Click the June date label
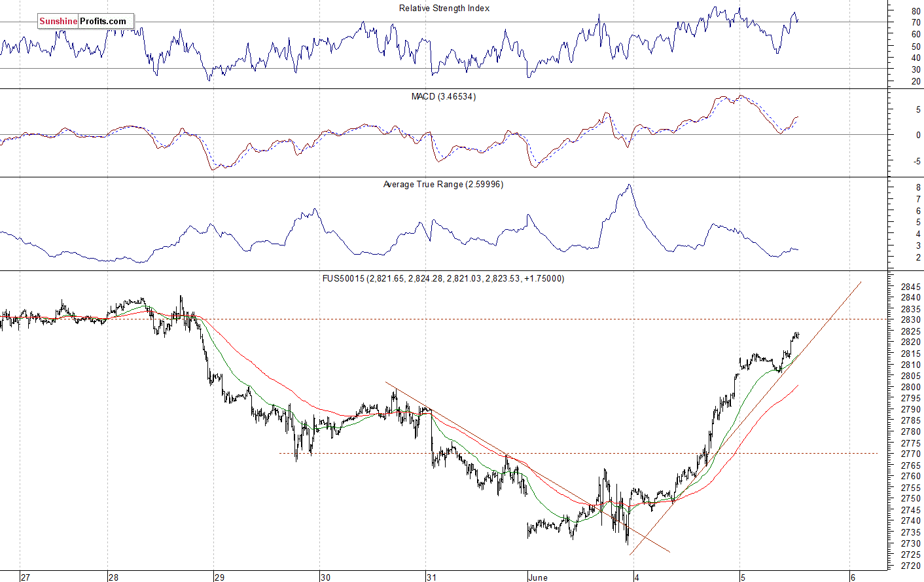Image resolution: width=924 pixels, height=582 pixels. (x=538, y=577)
